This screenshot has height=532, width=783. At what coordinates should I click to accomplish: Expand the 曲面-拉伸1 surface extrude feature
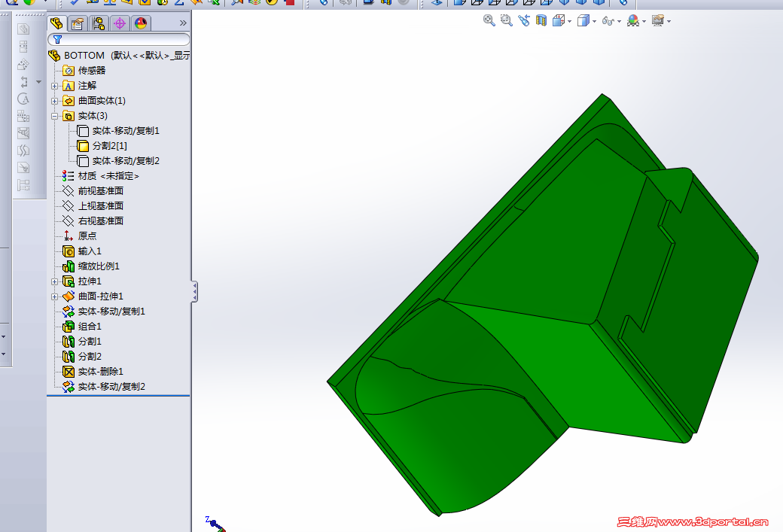coord(54,296)
